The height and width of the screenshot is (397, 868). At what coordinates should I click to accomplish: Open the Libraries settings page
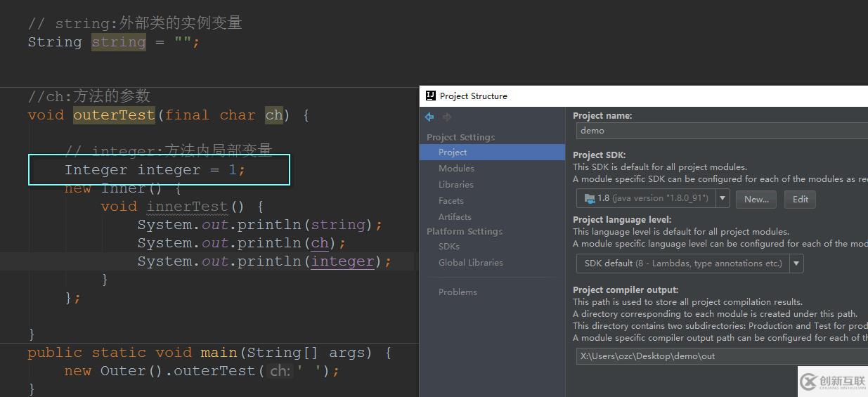(456, 184)
